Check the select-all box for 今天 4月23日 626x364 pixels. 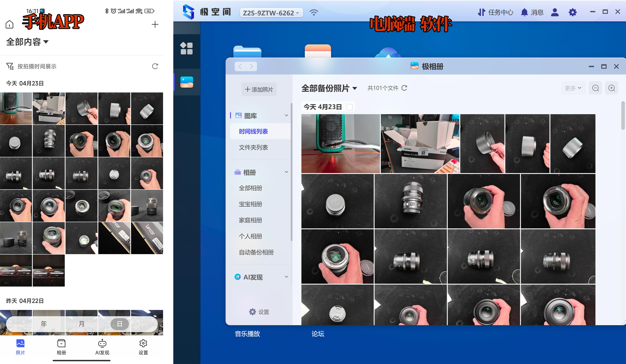point(350,107)
